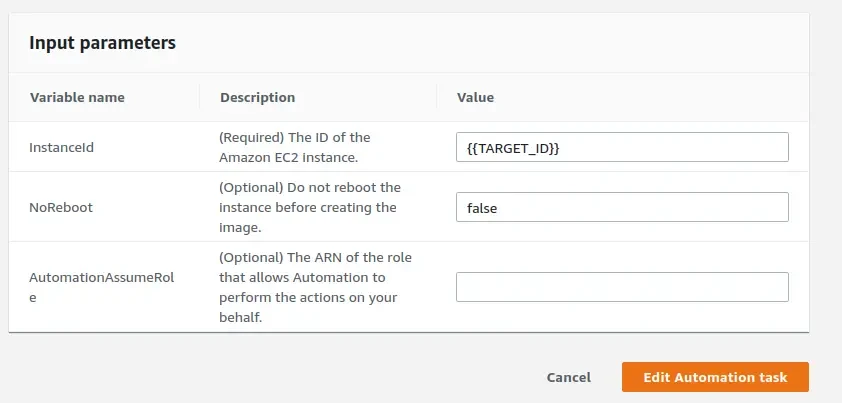842x403 pixels.
Task: Click the Variable name column header
Action: click(77, 97)
